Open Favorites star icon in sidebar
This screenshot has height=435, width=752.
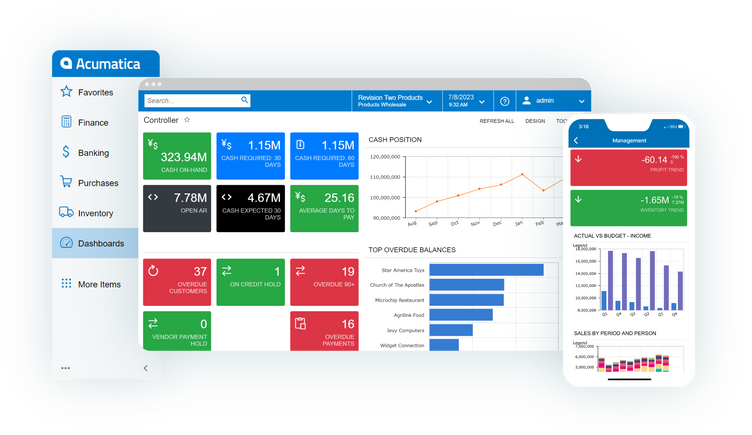pos(66,92)
